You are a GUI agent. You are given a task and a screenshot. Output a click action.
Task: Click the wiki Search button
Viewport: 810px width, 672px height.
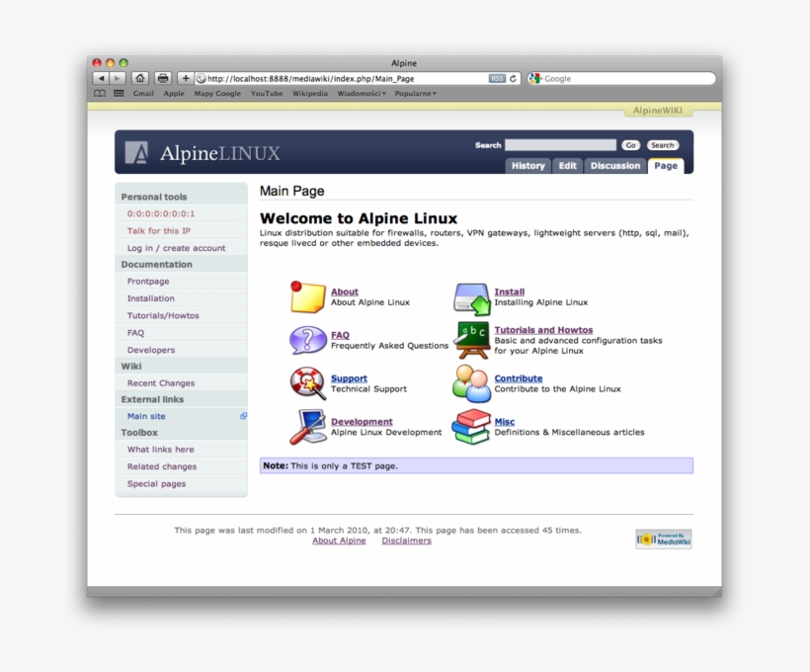pos(663,145)
